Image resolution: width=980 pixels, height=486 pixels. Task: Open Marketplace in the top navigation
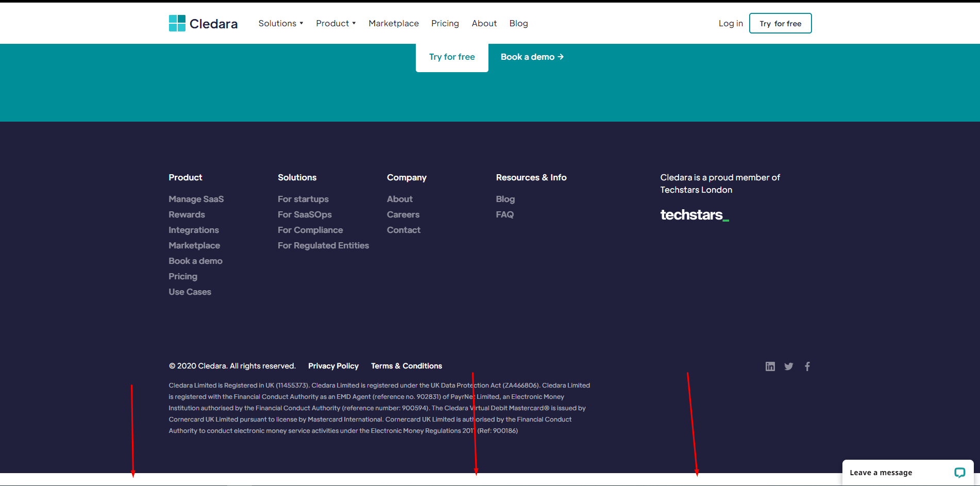click(x=394, y=23)
